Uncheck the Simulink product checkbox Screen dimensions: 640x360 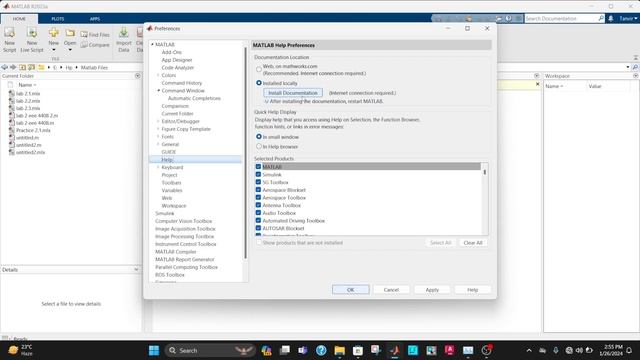coord(258,174)
